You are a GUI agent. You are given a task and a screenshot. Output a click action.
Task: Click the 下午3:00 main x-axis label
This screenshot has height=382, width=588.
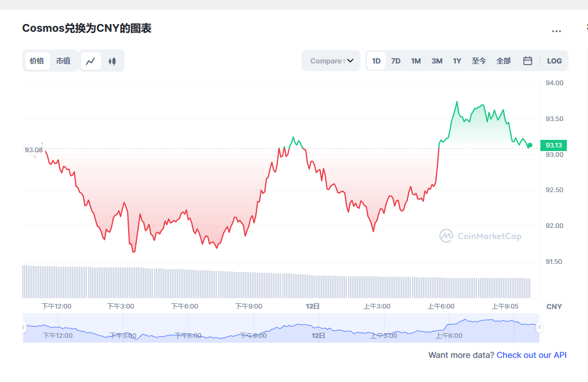(x=121, y=306)
